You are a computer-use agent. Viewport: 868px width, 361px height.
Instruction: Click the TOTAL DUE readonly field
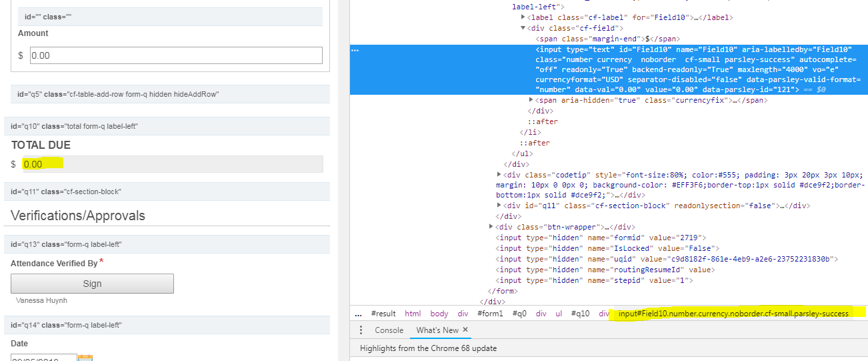click(x=172, y=164)
